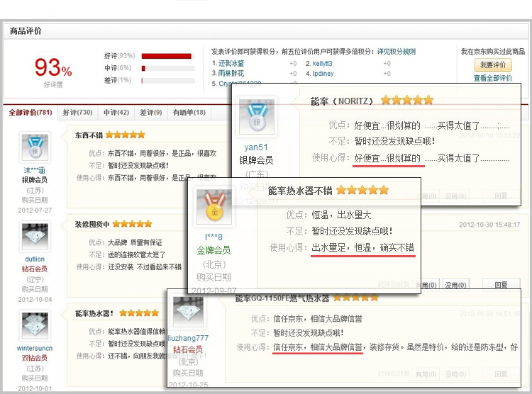Click 沫***珣's silver medal avatar

point(35,147)
